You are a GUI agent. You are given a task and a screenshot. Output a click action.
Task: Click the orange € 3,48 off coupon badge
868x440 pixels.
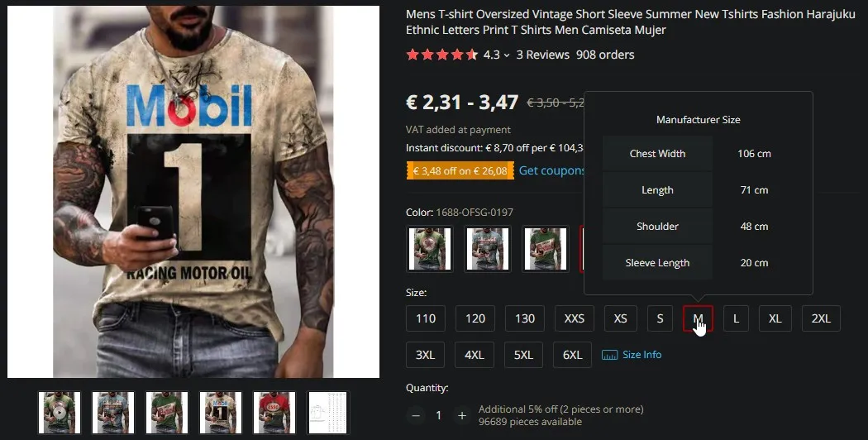coord(460,170)
